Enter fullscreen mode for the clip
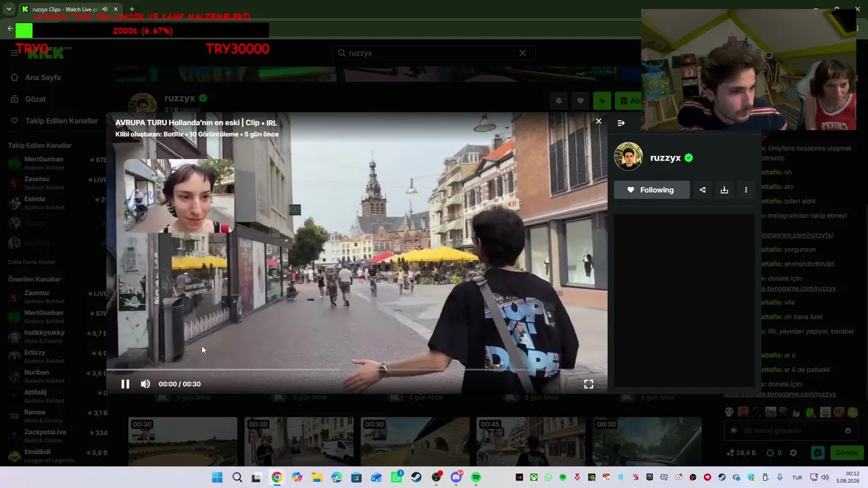Screen dimensions: 868x488 pyautogui.click(x=589, y=384)
